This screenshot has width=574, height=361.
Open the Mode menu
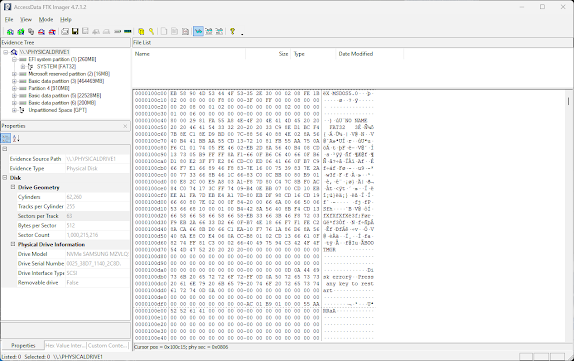[x=46, y=19]
